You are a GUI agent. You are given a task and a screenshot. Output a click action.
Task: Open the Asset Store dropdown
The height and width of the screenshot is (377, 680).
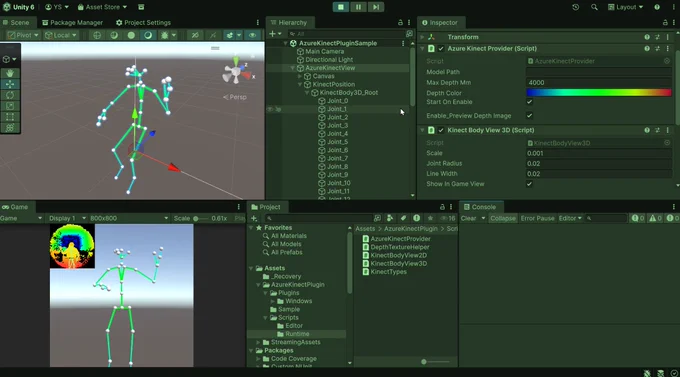pyautogui.click(x=102, y=7)
